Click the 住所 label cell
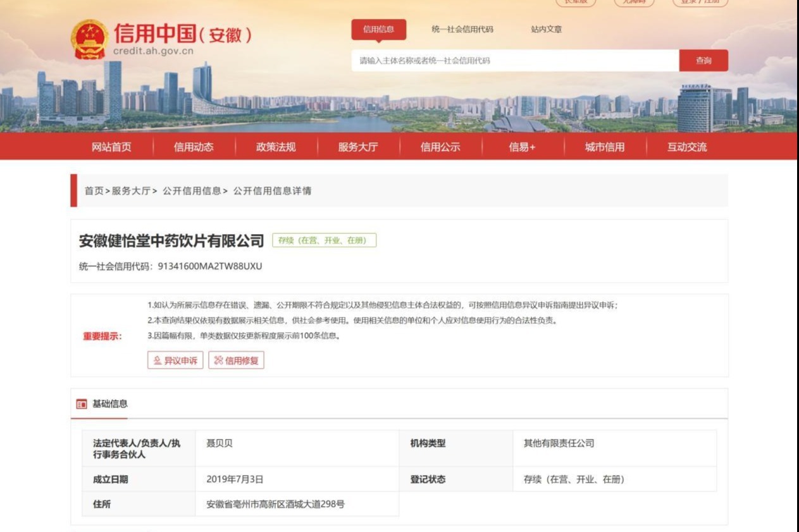 click(x=139, y=504)
